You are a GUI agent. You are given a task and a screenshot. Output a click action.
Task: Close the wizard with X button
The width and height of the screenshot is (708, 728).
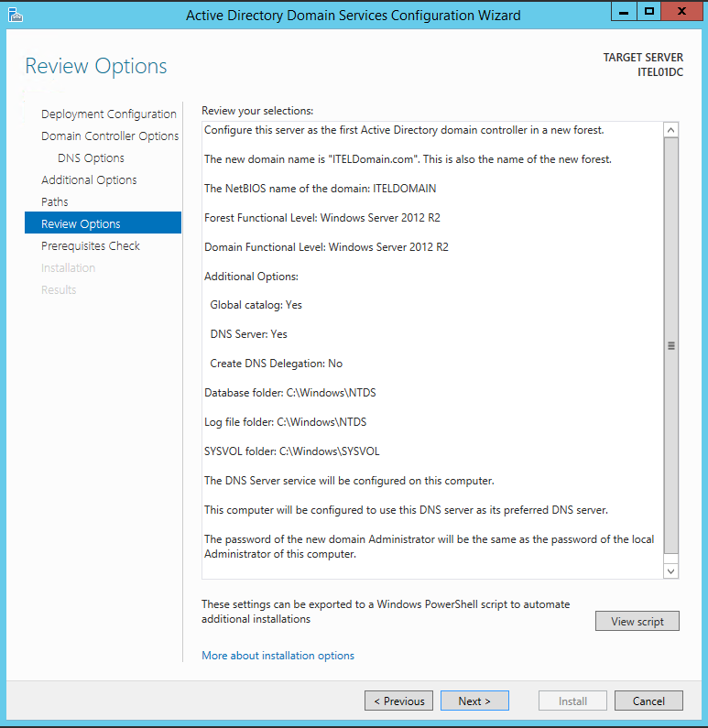pyautogui.click(x=681, y=11)
